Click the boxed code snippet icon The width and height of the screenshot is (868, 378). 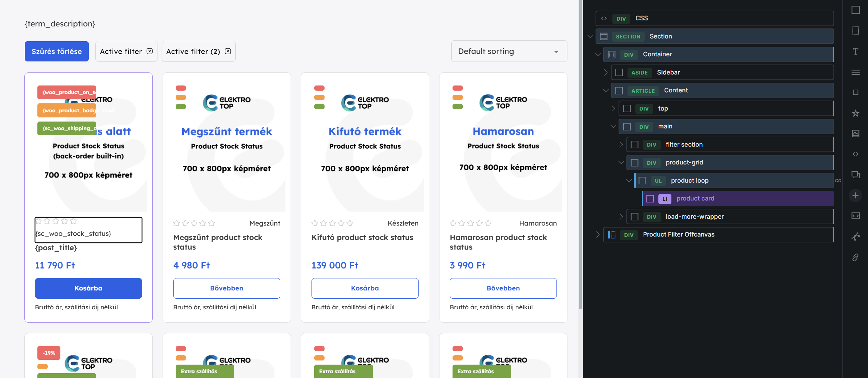855,216
